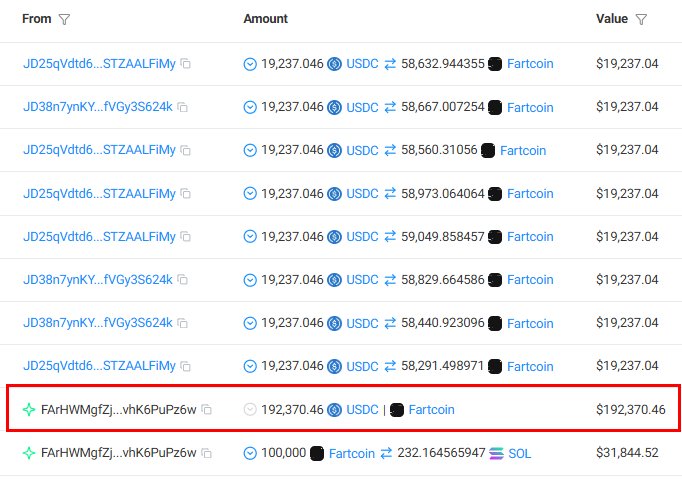Open the From column filter
The width and height of the screenshot is (682, 483).
point(65,19)
